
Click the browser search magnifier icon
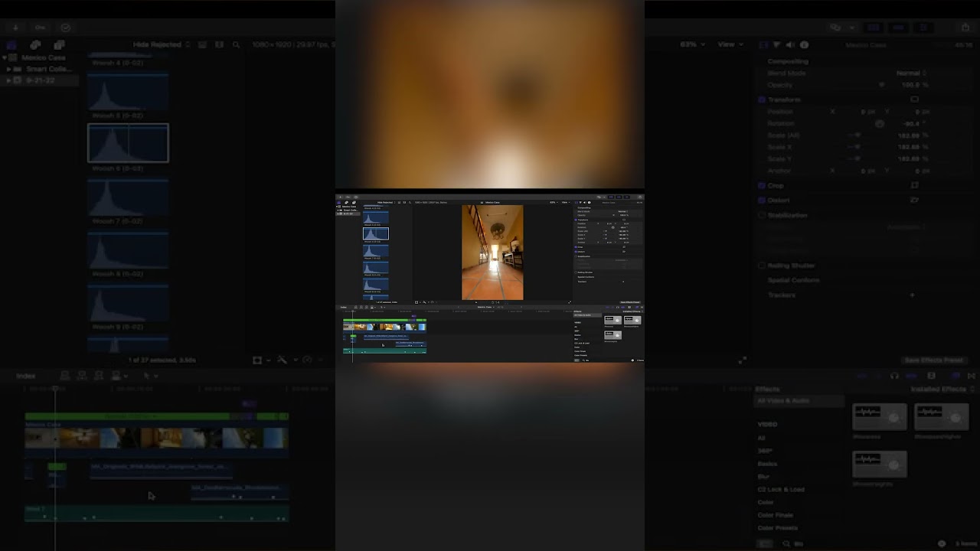coord(236,45)
